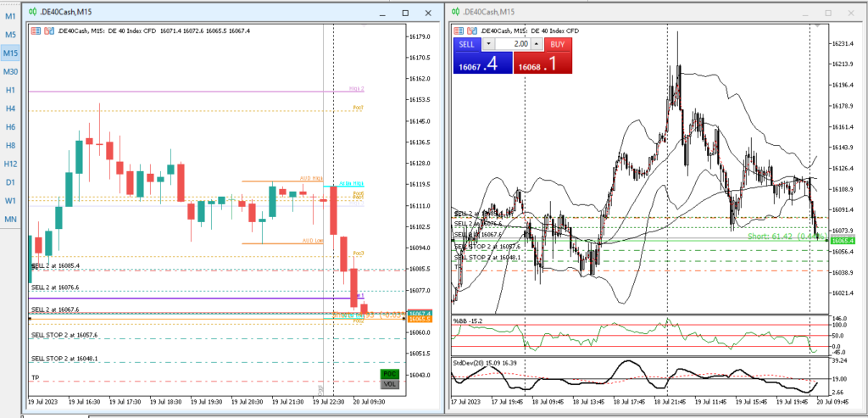868x418 pixels.
Task: Open the left chart's Depth of Market icon
Action: tap(36, 31)
